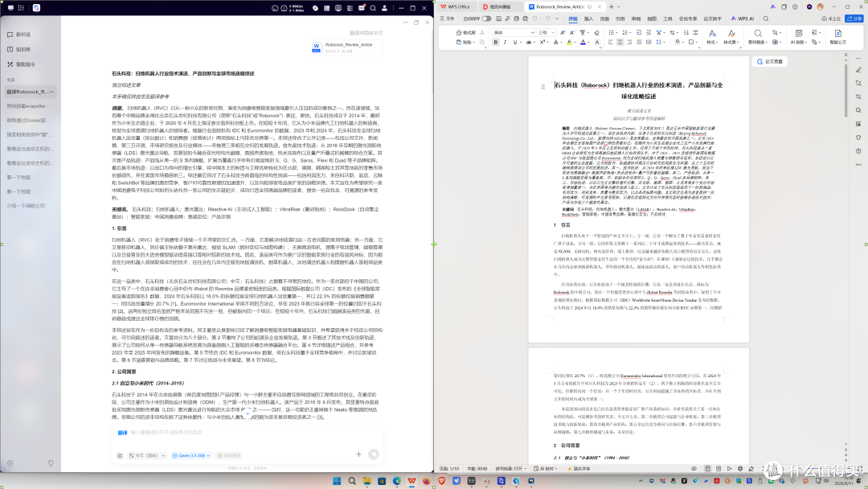Expand the WPS tab list chevron
The image size is (868, 489).
[619, 6]
